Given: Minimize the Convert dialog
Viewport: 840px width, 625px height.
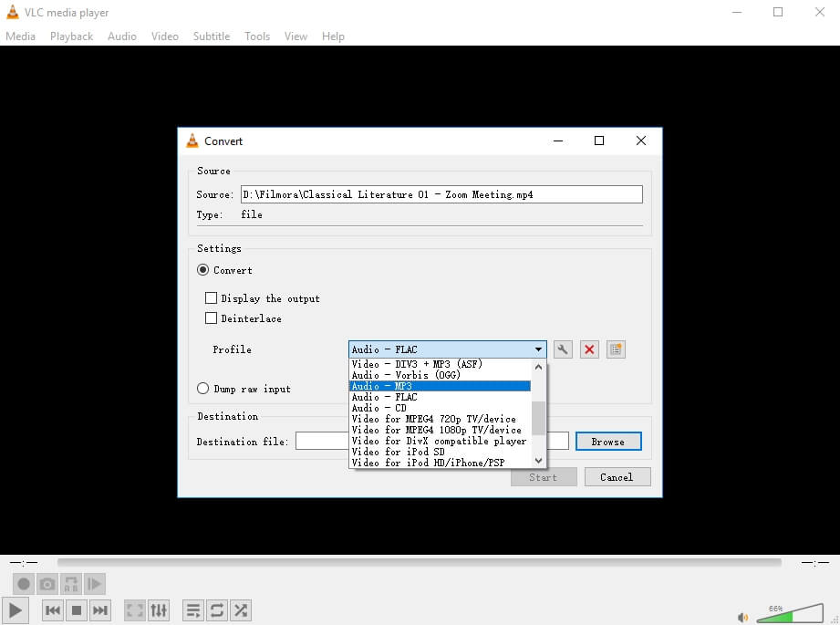Looking at the screenshot, I should 557,141.
